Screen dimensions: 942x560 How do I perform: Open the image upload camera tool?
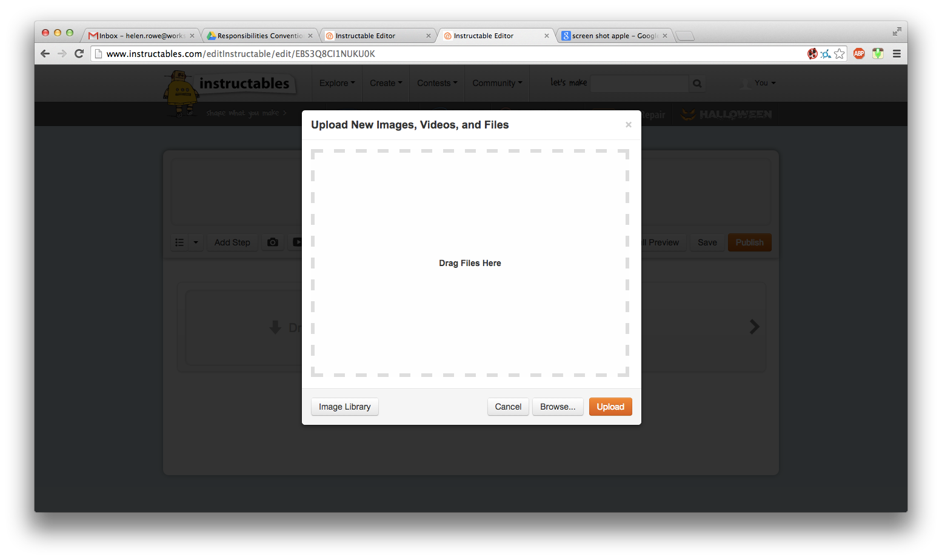coord(273,242)
